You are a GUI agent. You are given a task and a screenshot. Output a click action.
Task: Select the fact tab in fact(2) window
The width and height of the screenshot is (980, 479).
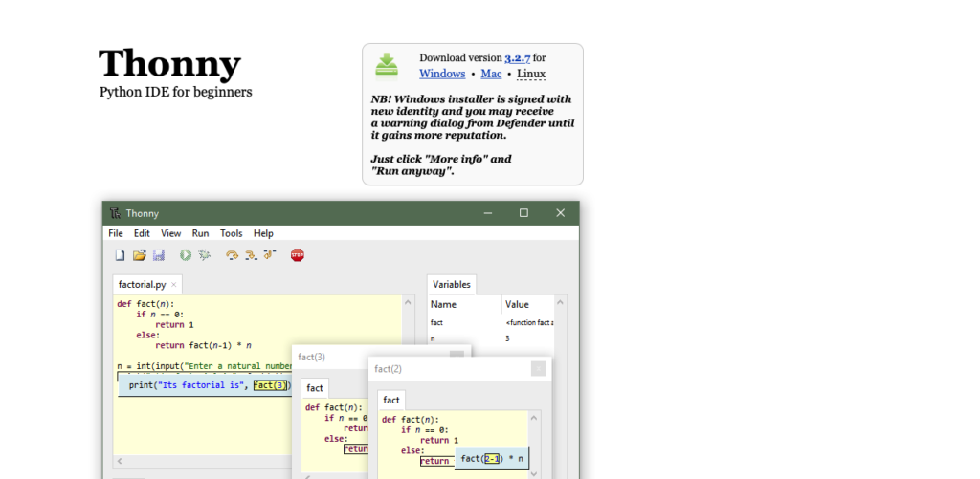(391, 400)
